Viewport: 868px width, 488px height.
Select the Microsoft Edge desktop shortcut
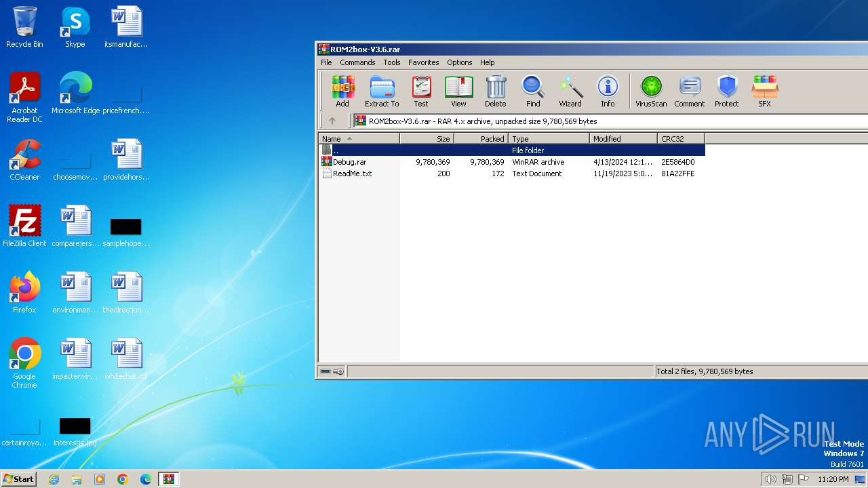tap(75, 94)
